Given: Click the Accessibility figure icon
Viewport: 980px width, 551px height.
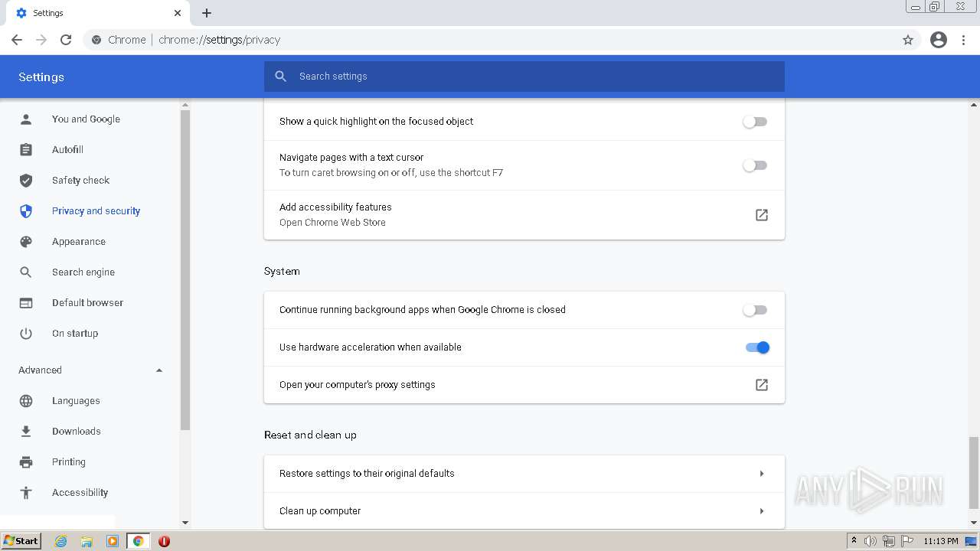Looking at the screenshot, I should pyautogui.click(x=26, y=493).
